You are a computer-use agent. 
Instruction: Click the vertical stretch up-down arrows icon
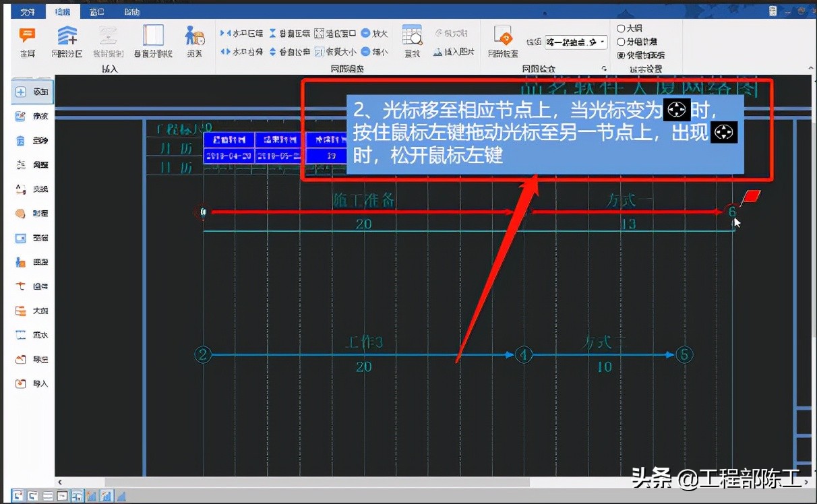[272, 51]
